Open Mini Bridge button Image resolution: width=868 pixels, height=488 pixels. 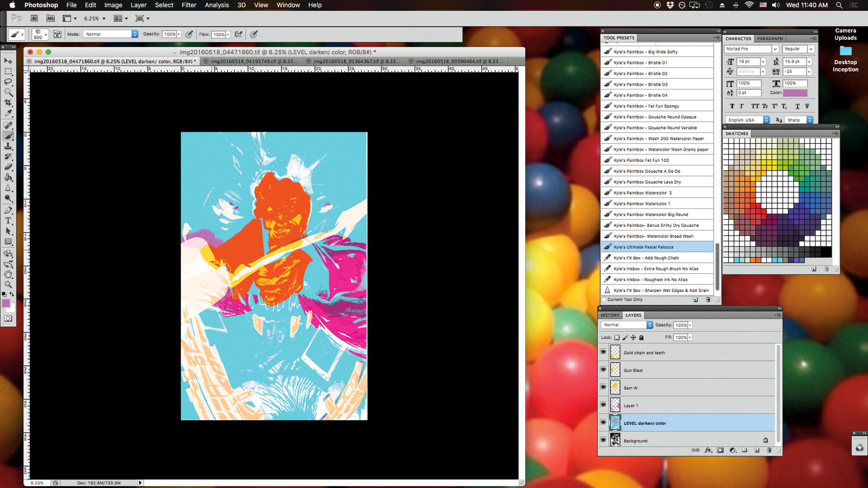point(51,18)
